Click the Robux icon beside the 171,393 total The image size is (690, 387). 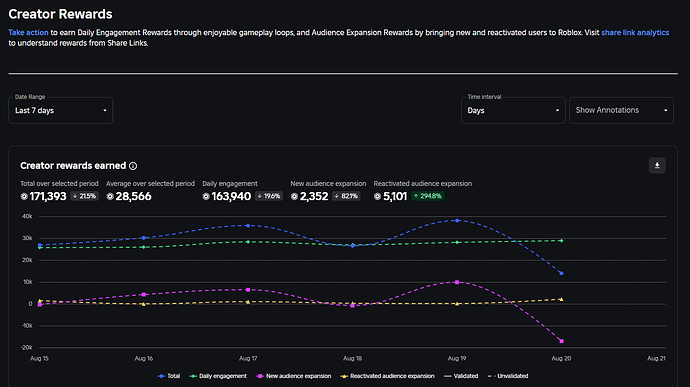pos(24,196)
